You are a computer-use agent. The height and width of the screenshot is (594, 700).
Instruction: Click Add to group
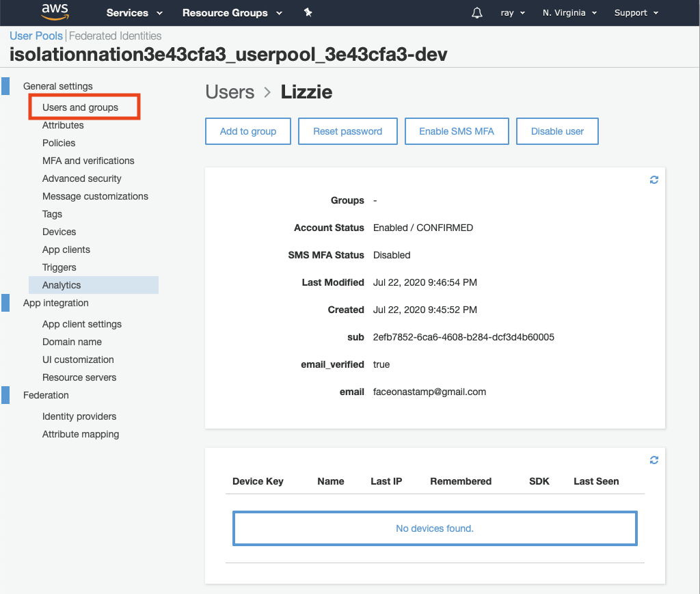pos(247,131)
